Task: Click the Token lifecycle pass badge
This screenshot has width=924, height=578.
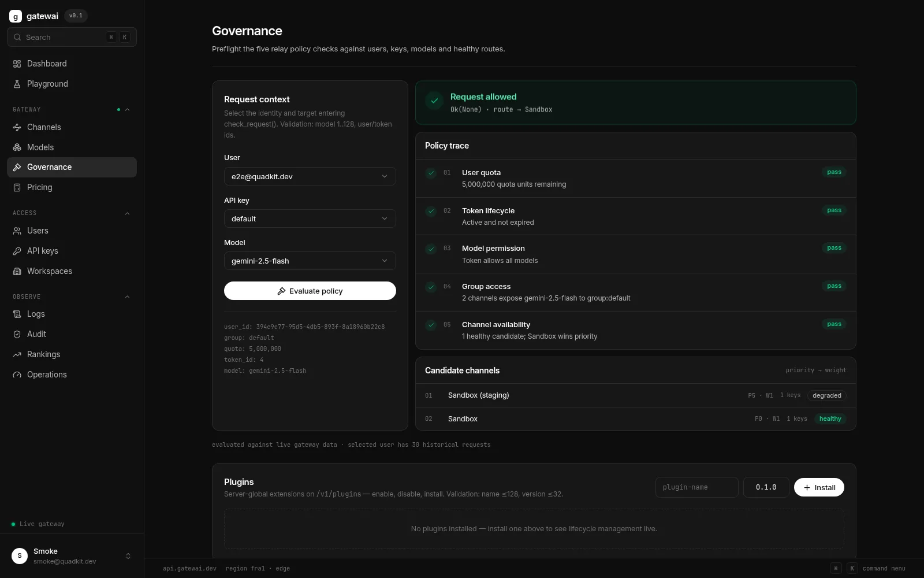Action: 834,210
